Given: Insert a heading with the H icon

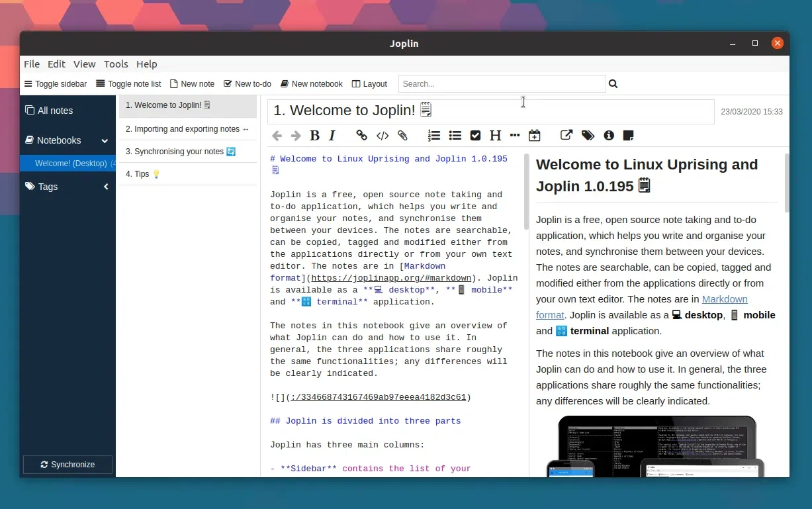Looking at the screenshot, I should pyautogui.click(x=495, y=136).
